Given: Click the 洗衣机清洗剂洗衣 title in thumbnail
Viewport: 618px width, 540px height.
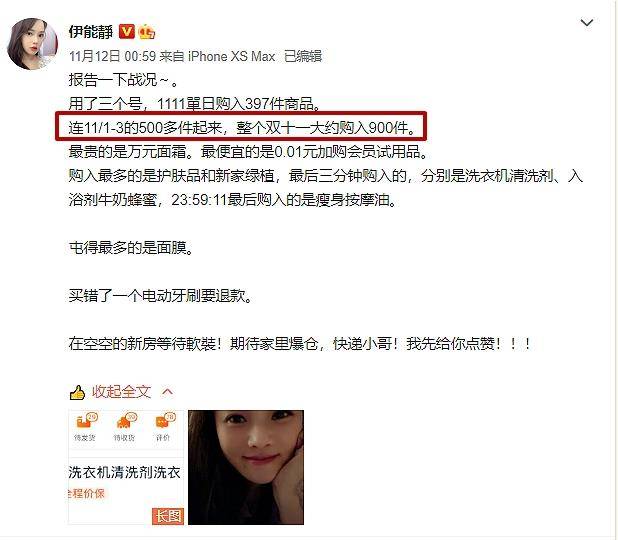Looking at the screenshot, I should pyautogui.click(x=125, y=472).
